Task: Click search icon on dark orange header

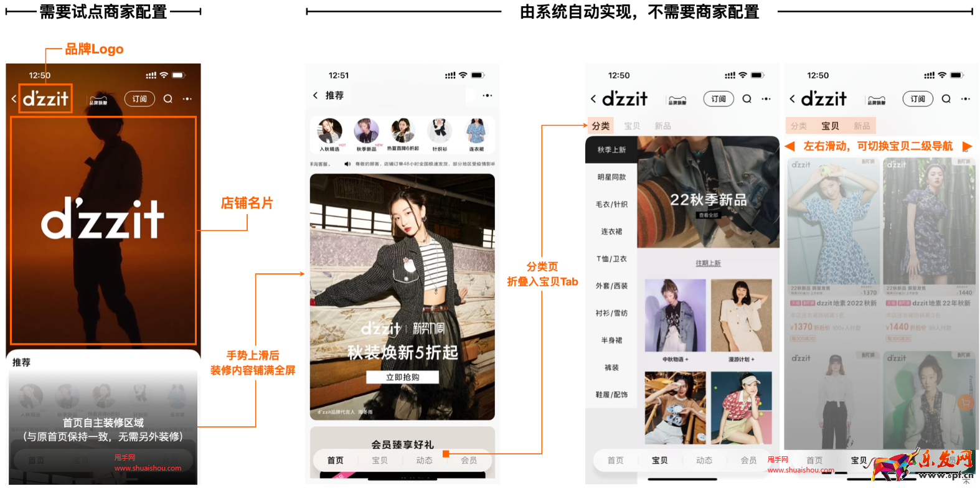Action: tap(168, 99)
